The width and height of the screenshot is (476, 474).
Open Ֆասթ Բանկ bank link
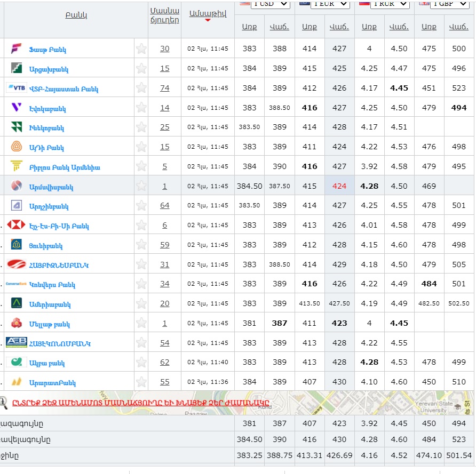[47, 50]
